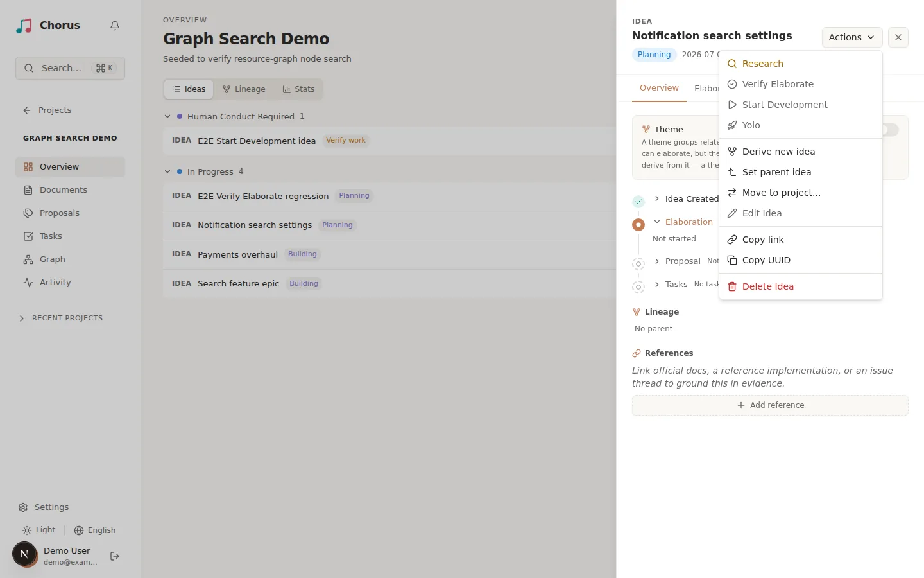Open Activity in the sidebar
This screenshot has height=578, width=924.
70,283
